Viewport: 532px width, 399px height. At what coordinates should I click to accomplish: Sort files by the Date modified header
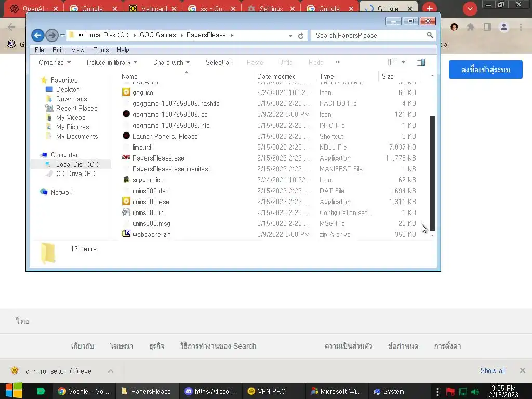[284, 76]
